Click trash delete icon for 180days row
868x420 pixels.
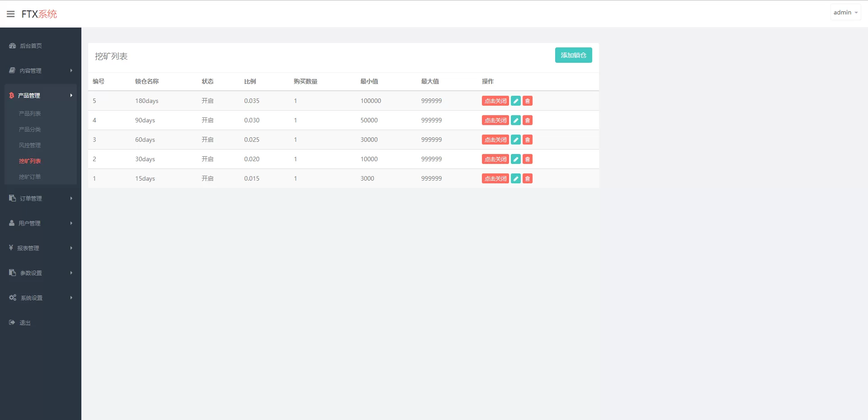(527, 101)
